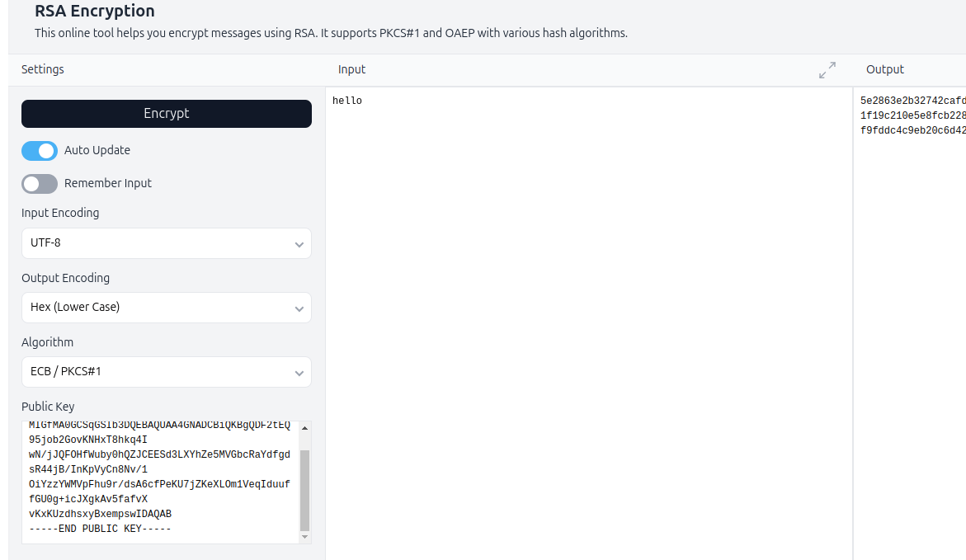
Task: Open the Input Encoding UTF-8 dropdown
Action: coord(167,243)
